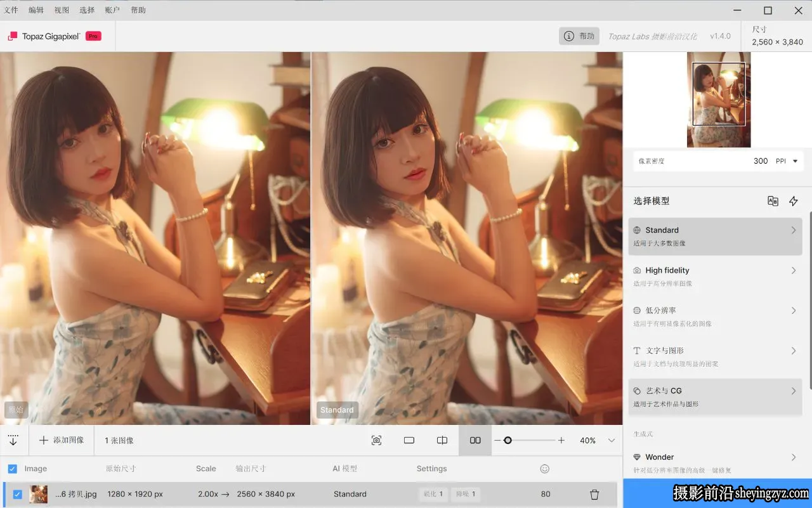Click the Wonder diamond icon
The image size is (812, 508).
637,457
